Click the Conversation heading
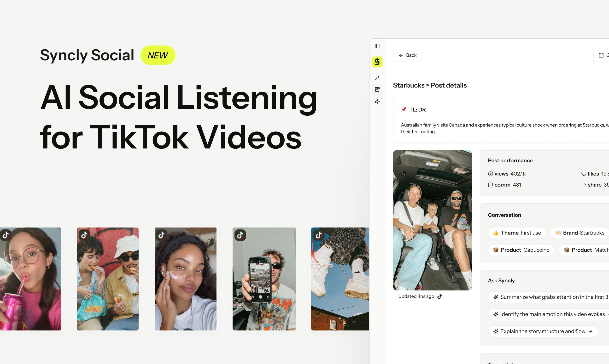This screenshot has height=364, width=609. pos(504,215)
